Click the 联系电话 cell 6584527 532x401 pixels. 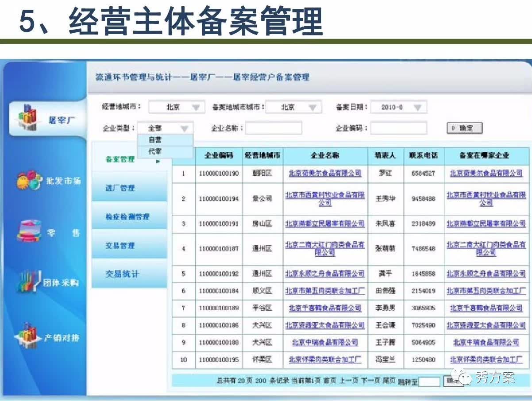tap(424, 174)
